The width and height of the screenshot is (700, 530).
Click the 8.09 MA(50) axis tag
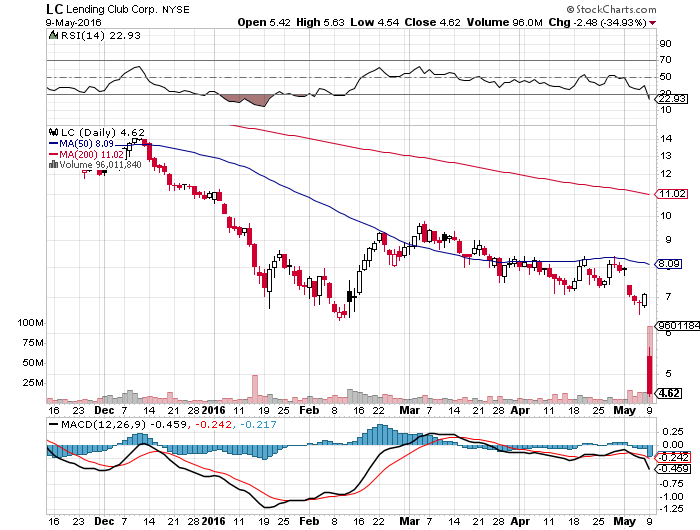(x=668, y=264)
